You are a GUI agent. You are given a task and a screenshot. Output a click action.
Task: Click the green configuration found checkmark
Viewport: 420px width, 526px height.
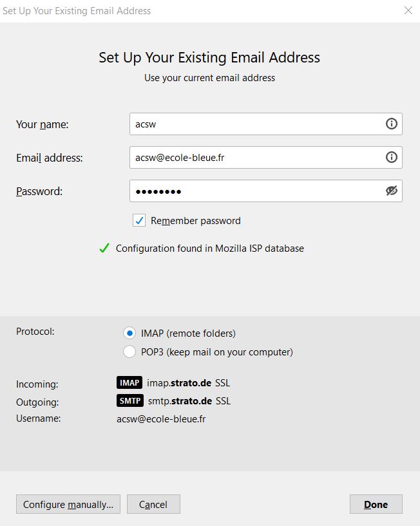(x=104, y=249)
